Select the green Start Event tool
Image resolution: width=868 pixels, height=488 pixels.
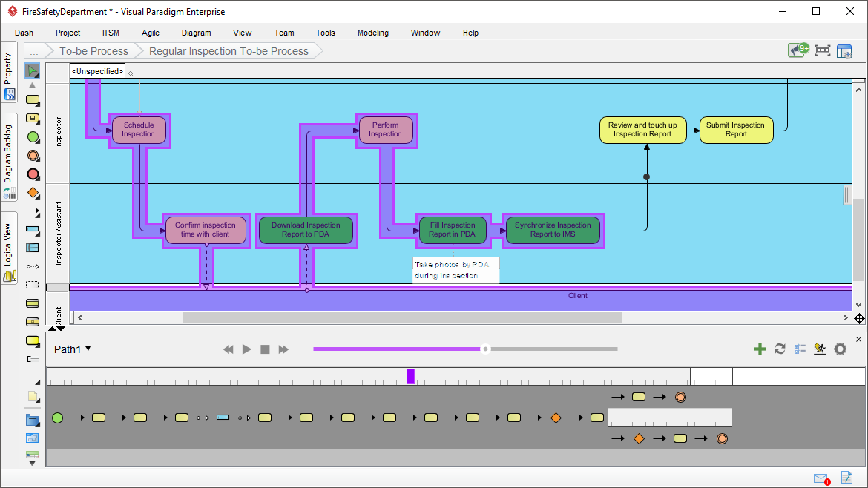[33, 137]
